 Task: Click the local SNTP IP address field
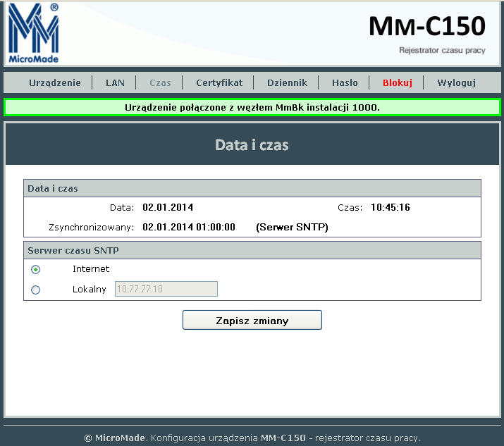point(166,289)
